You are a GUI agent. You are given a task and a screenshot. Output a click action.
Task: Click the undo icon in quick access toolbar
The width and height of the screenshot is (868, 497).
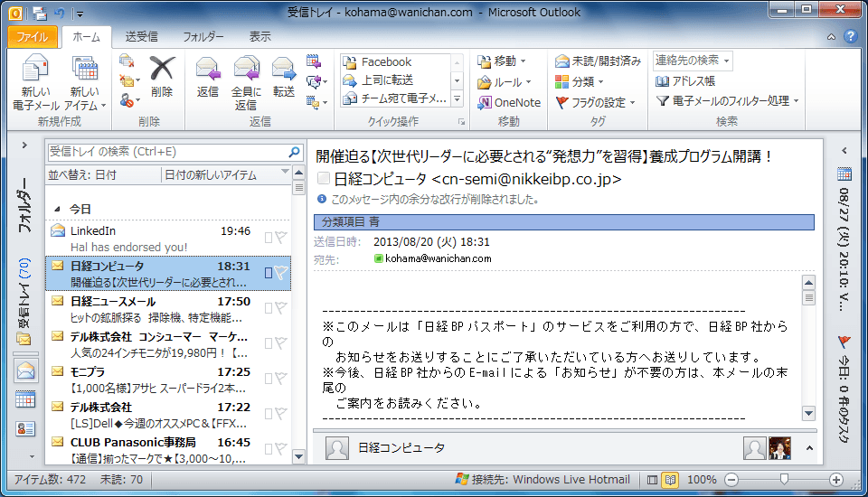point(60,13)
